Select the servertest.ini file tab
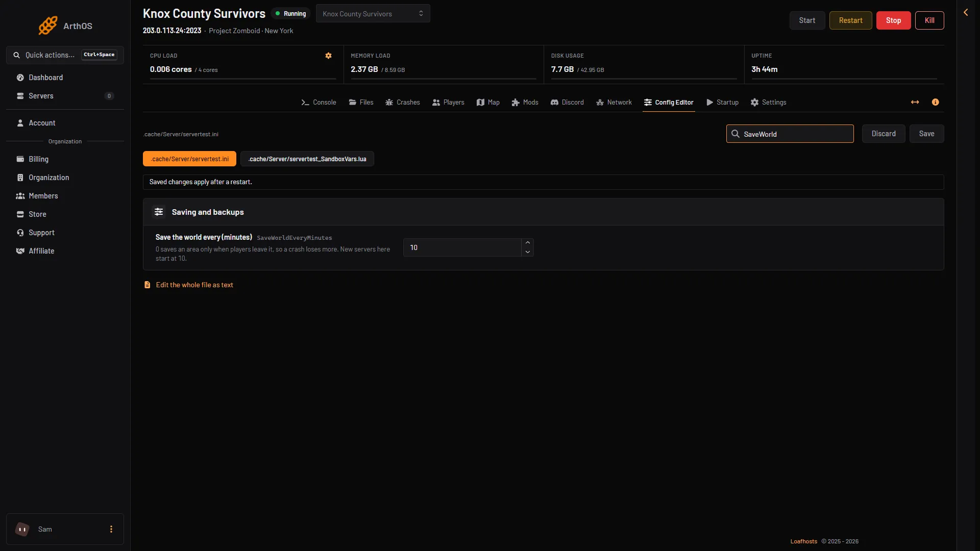980x551 pixels. (189, 159)
